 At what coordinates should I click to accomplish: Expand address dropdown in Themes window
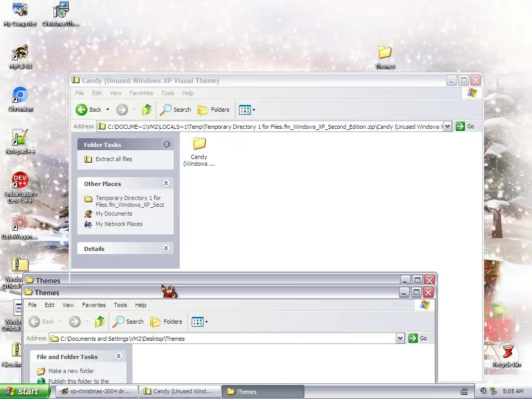(400, 338)
